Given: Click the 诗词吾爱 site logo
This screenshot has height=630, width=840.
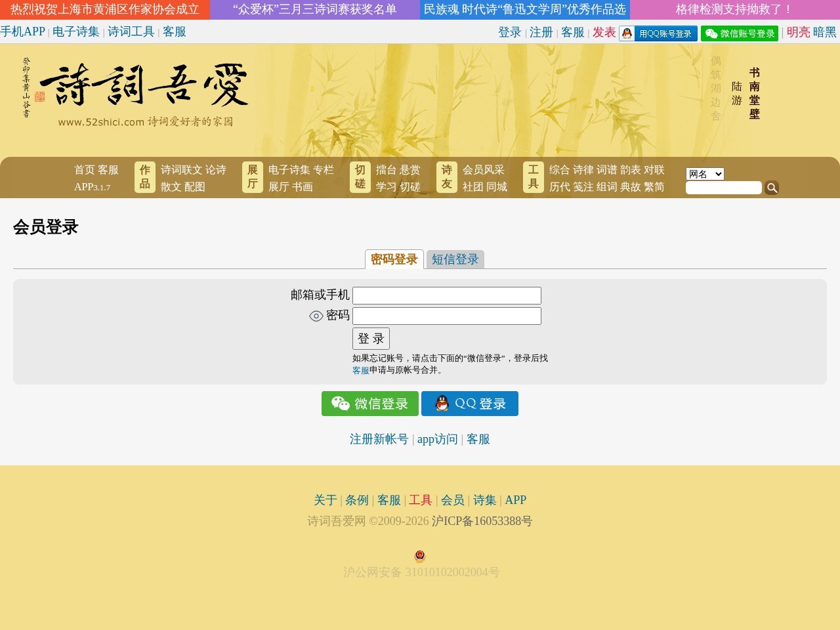Looking at the screenshot, I should 136,91.
